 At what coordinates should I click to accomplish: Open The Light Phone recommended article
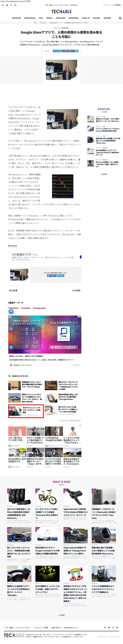[68, 397]
